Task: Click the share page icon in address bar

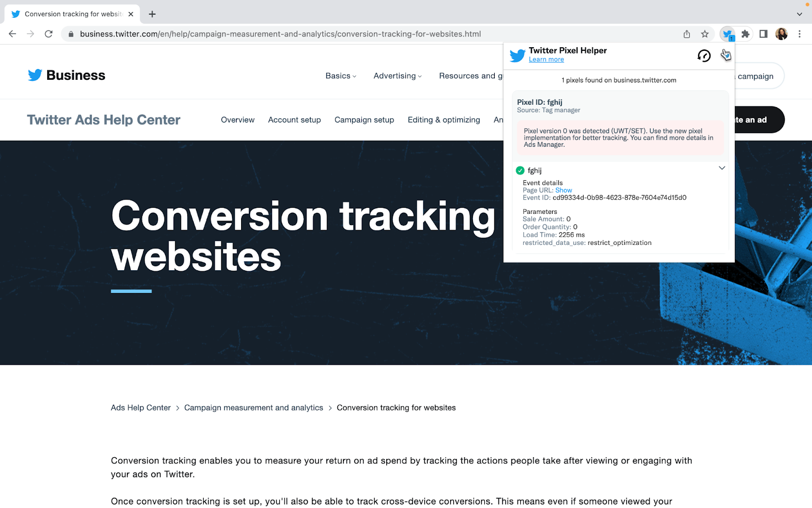Action: click(x=687, y=34)
